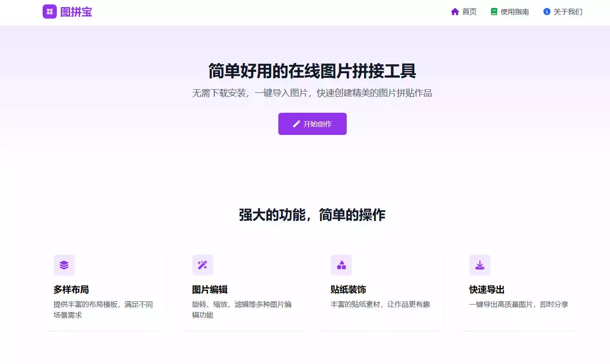
Task: Click the 强大的功能，简单的操作 section heading
Action: point(312,215)
